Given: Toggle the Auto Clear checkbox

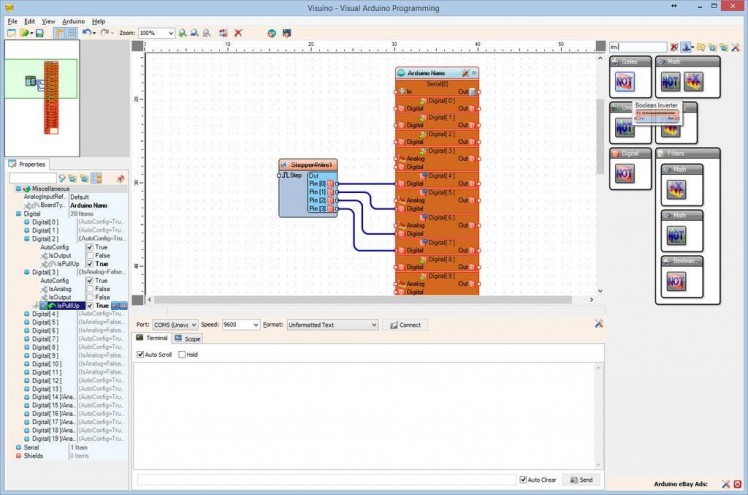Looking at the screenshot, I should 523,480.
